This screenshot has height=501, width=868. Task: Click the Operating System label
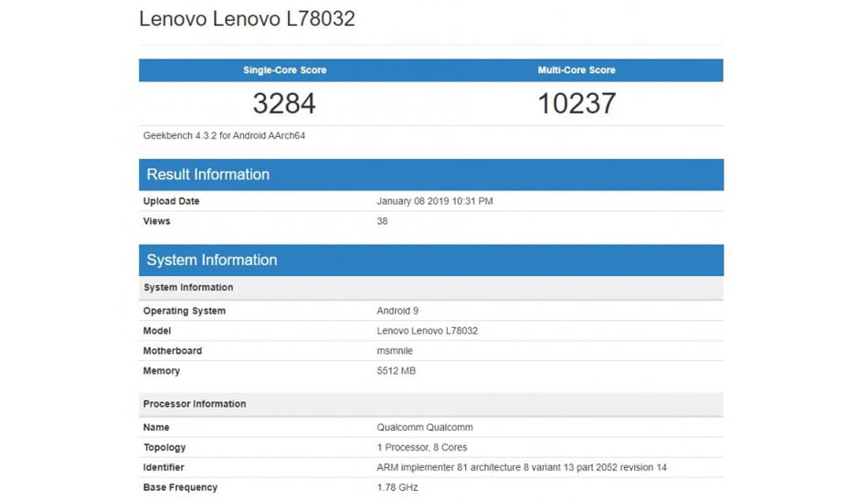tap(185, 311)
